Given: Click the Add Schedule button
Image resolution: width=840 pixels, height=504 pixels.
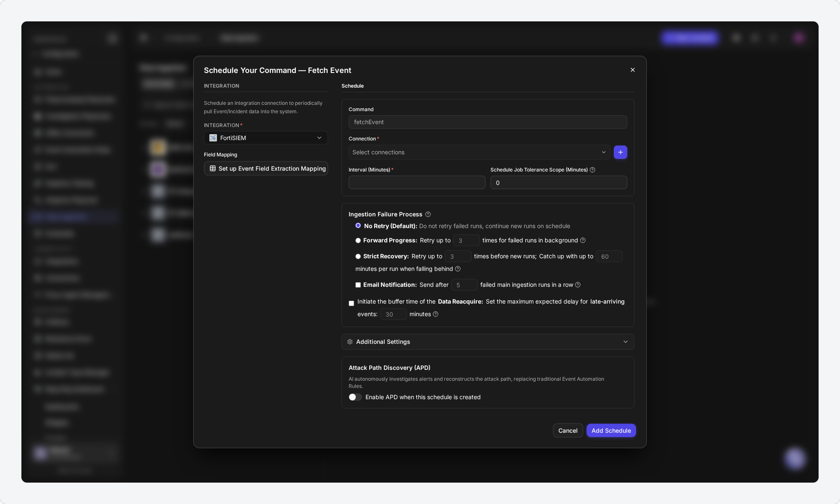Looking at the screenshot, I should [611, 431].
